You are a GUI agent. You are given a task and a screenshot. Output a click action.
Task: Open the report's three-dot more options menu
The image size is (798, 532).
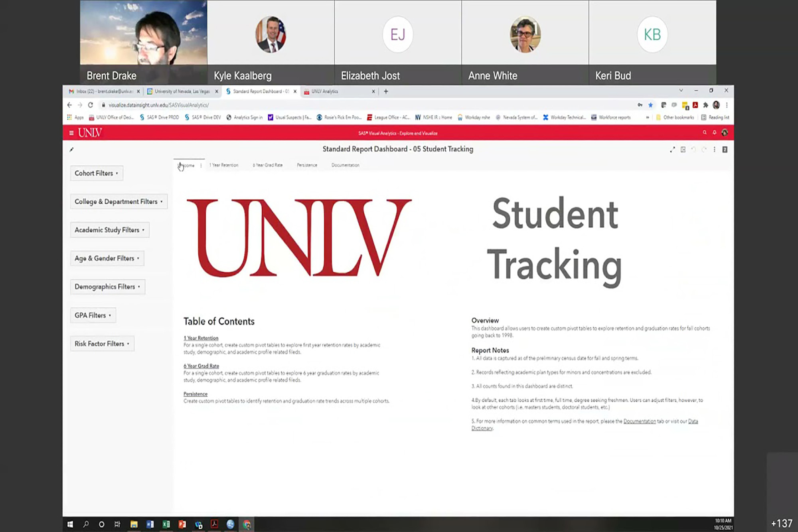tap(714, 150)
